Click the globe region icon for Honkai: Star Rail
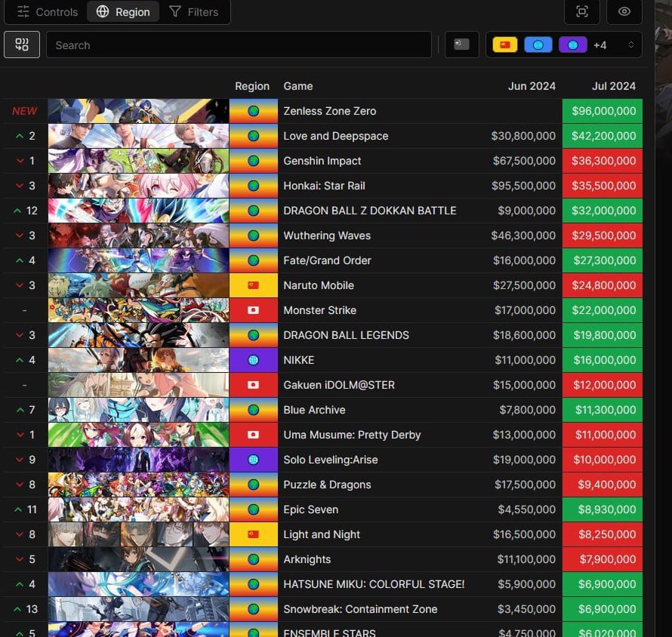 [253, 186]
